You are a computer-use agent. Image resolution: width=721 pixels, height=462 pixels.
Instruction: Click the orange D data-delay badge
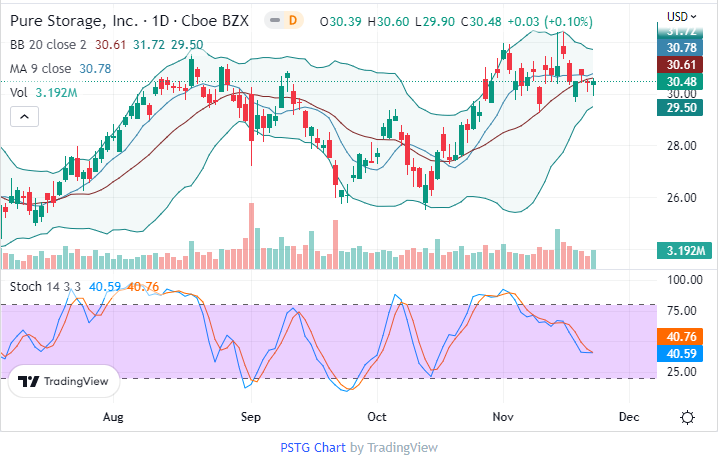(293, 20)
